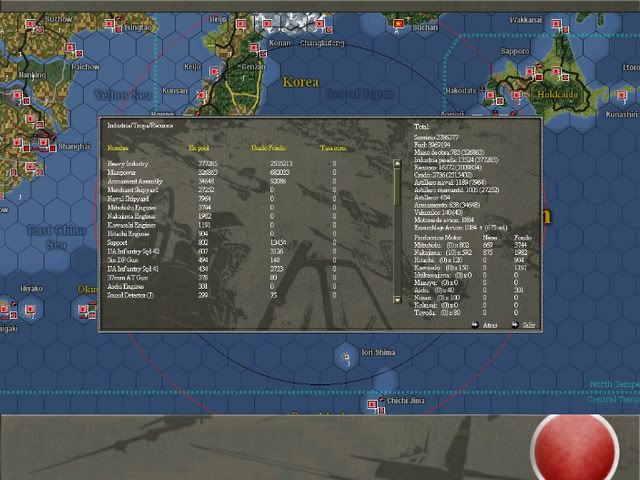Select the Kunashiri base flag icon
This screenshot has height=480, width=640.
click(622, 96)
